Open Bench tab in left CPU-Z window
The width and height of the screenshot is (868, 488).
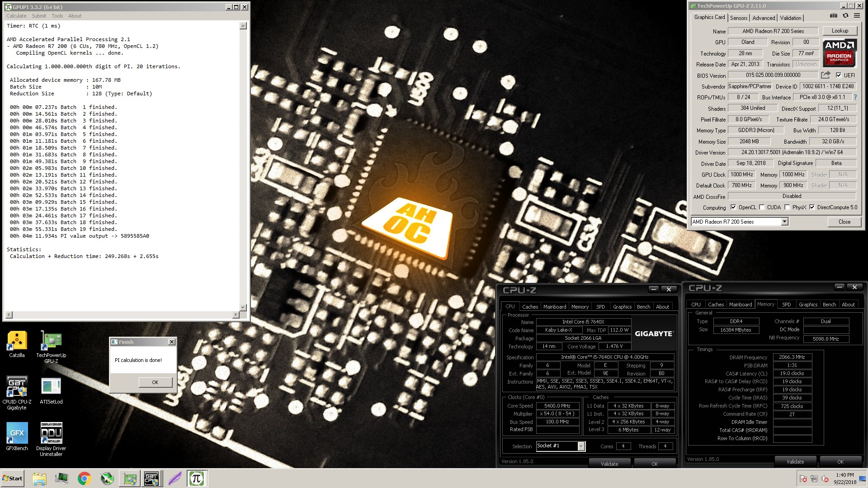point(643,307)
